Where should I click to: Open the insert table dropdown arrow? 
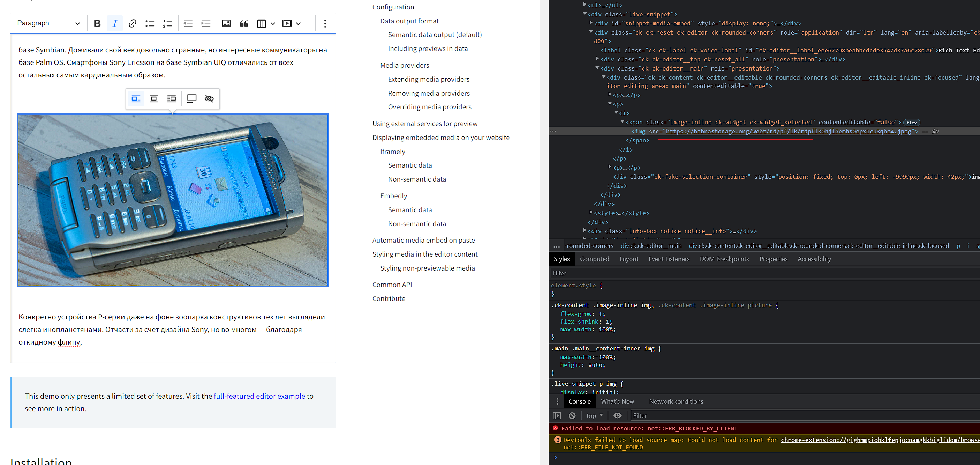tap(273, 23)
